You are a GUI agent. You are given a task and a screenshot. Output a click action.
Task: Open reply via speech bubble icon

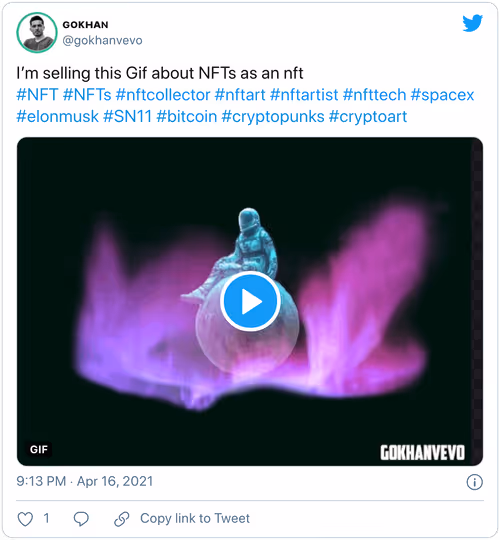tap(81, 519)
